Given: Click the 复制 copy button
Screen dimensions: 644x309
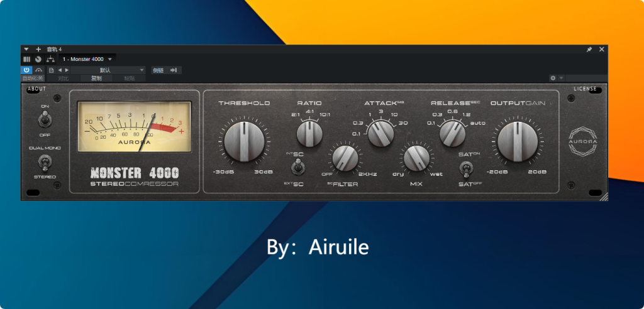Looking at the screenshot, I should 96,79.
